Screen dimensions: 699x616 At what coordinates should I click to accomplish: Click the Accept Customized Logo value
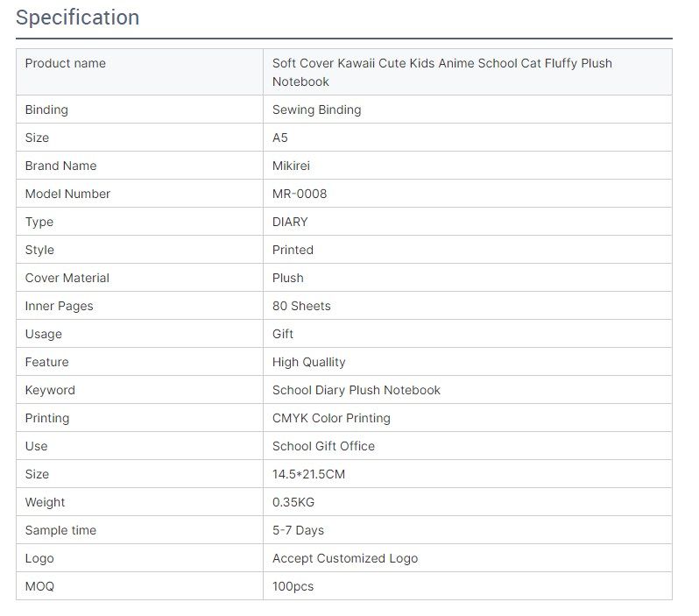(x=345, y=558)
